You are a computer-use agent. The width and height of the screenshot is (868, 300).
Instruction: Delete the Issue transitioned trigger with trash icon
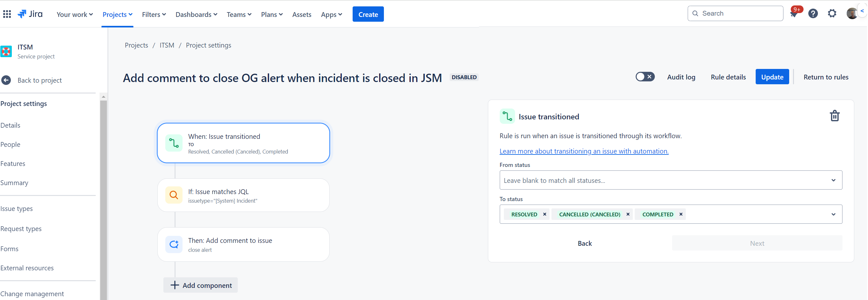tap(834, 116)
